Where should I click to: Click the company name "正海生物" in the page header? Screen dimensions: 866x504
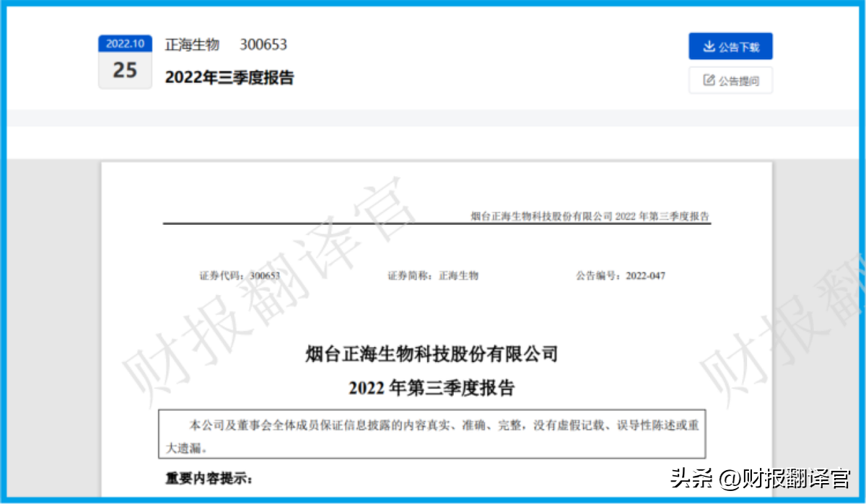pyautogui.click(x=192, y=45)
